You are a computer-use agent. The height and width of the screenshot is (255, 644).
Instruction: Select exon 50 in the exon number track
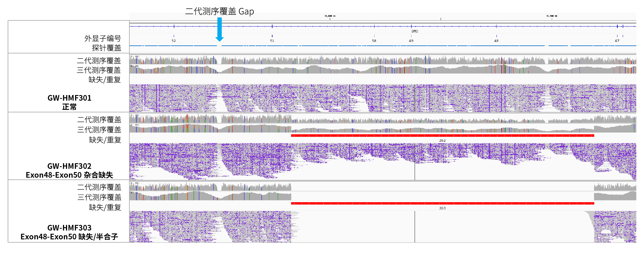[x=374, y=41]
